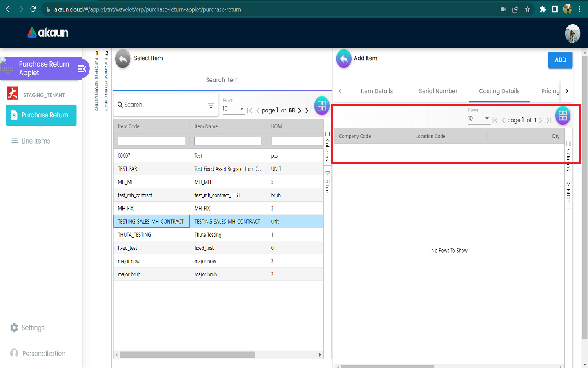Image resolution: width=588 pixels, height=368 pixels.
Task: Click the back arrow beside Select Item
Action: click(122, 59)
